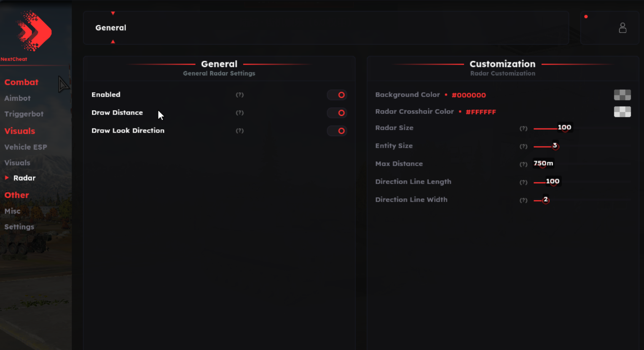Image resolution: width=644 pixels, height=350 pixels.
Task: Click help icon for Enabled
Action: [x=240, y=95]
